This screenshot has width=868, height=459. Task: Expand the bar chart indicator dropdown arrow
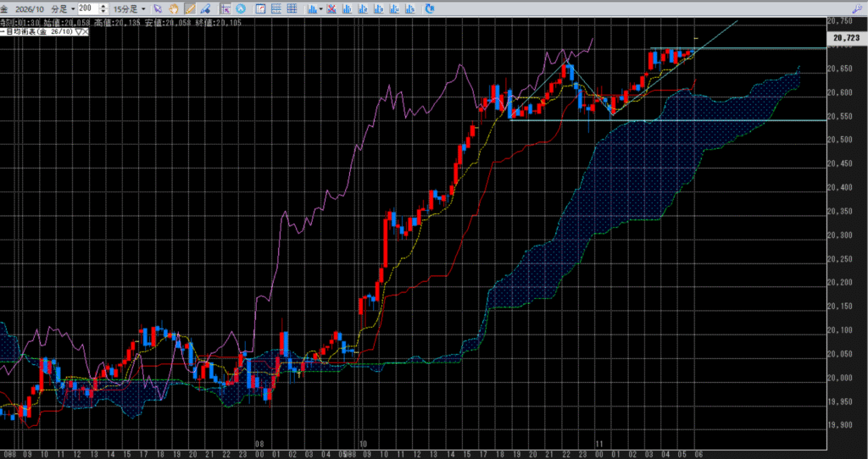click(x=322, y=8)
